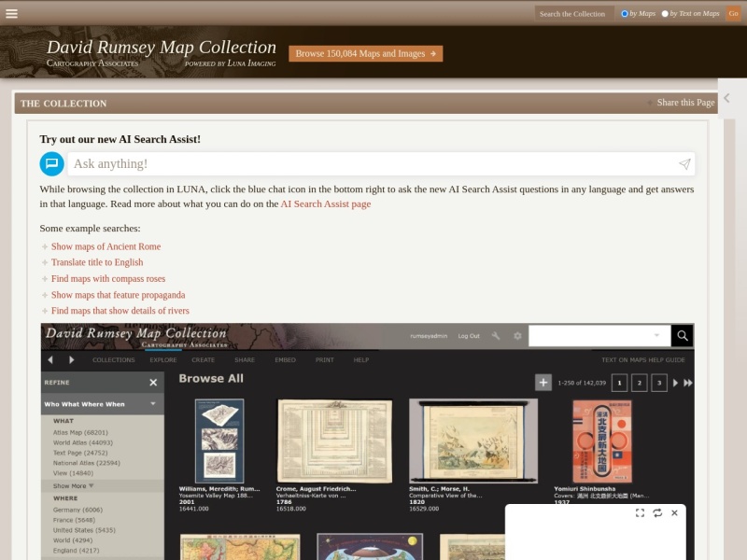Open TEXT ON MAPS HELP GUIDE

[643, 360]
